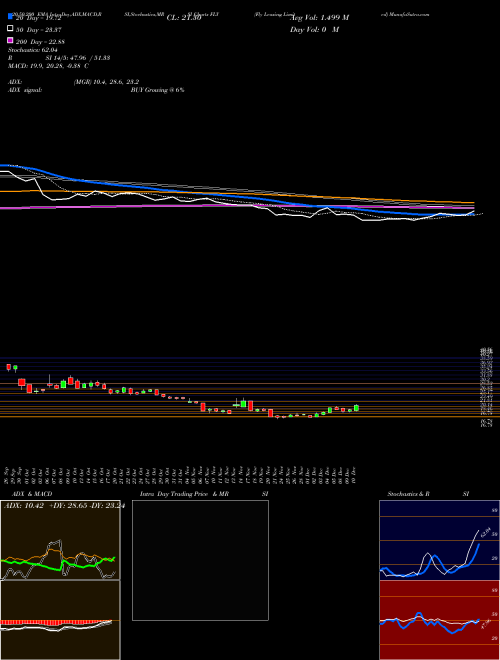Click the empty Intra Day trading panel
This screenshot has height=660, width=500.
(x=200, y=560)
